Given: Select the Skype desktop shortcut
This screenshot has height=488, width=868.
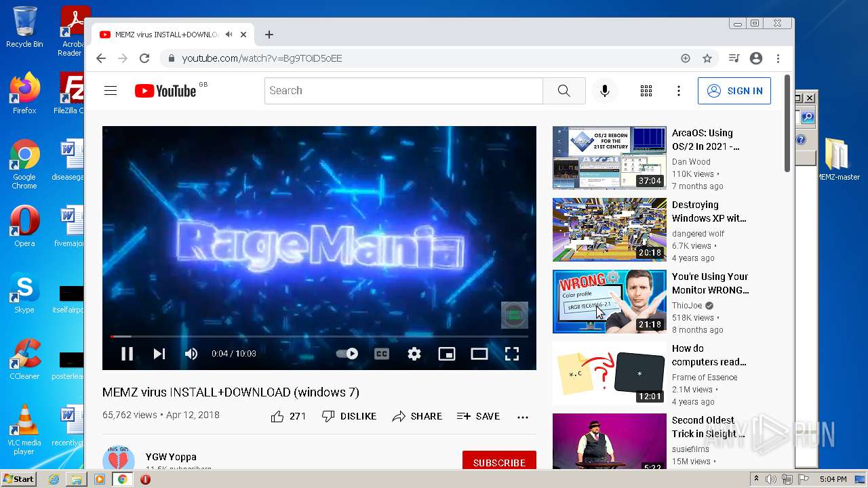Looking at the screenshot, I should (24, 293).
